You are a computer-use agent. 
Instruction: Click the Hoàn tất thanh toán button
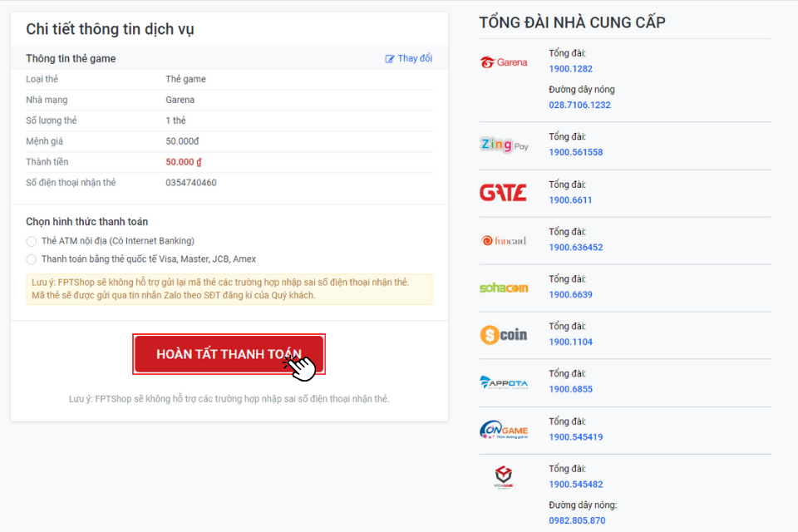tap(229, 354)
